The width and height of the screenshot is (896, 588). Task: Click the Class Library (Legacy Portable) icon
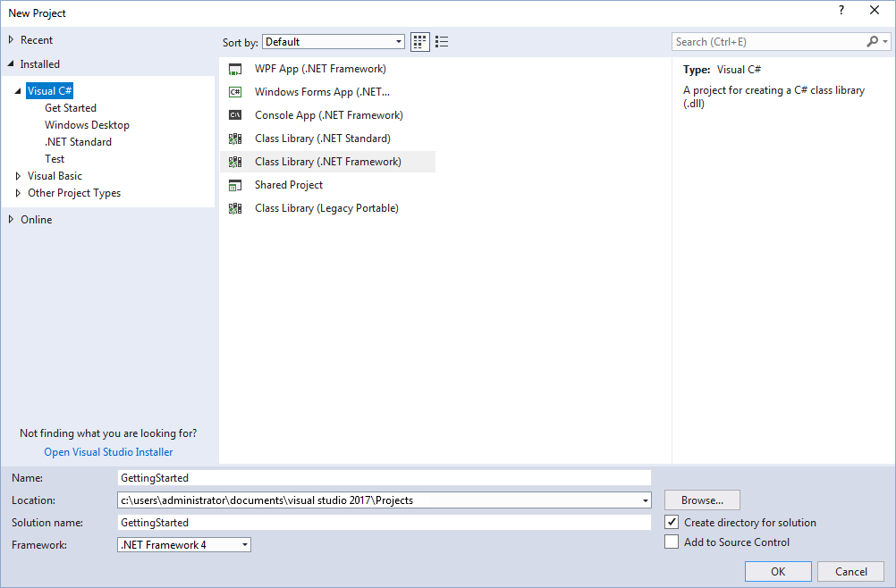click(x=235, y=208)
